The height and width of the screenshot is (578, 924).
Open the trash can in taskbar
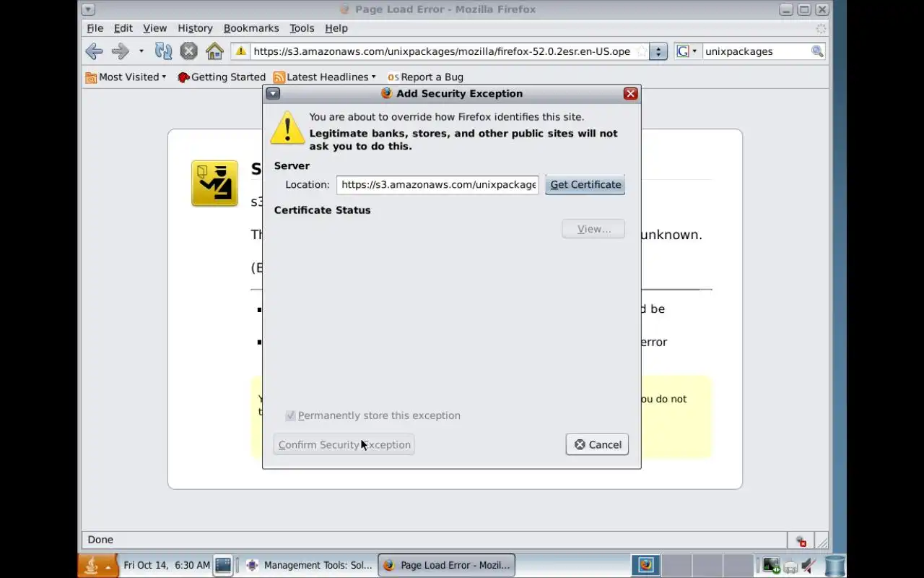(834, 565)
